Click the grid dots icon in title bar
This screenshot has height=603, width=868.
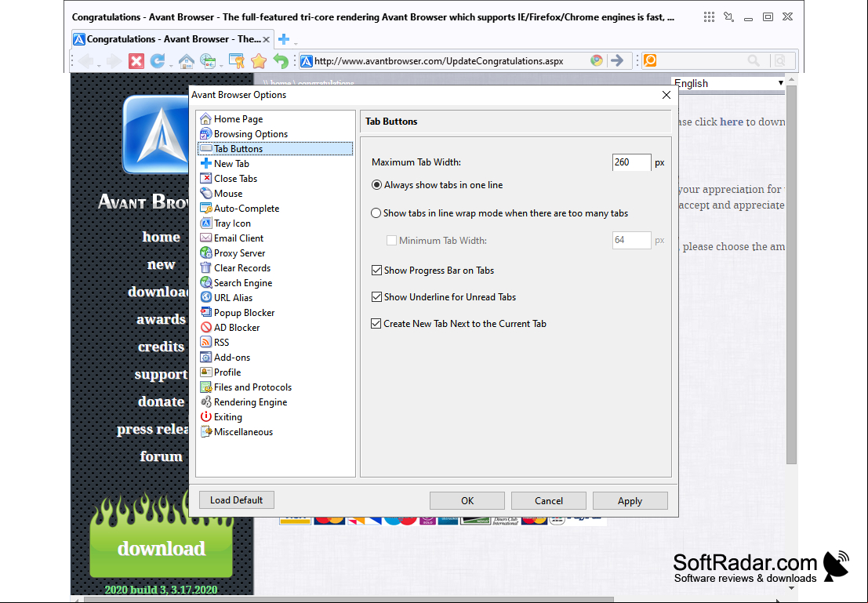(x=709, y=17)
